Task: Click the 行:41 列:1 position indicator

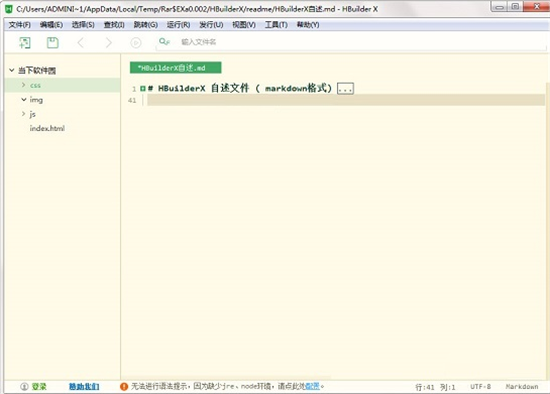Action: coord(435,387)
